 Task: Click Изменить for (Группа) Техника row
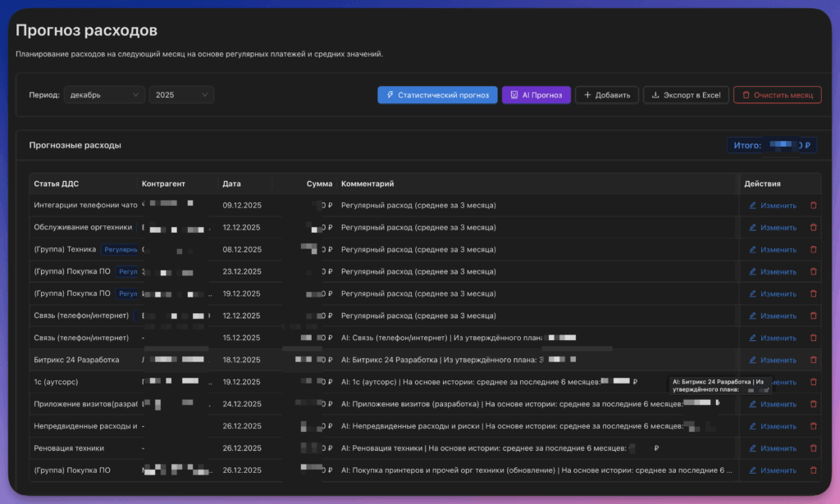tap(773, 249)
